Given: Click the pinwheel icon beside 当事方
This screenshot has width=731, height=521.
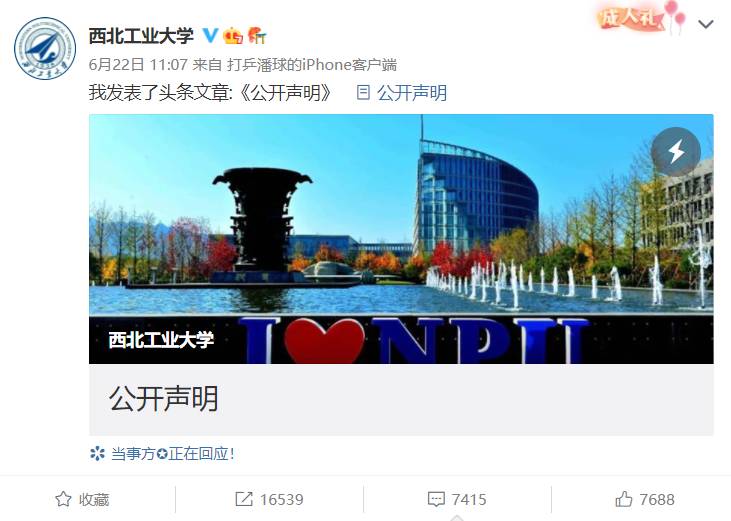Looking at the screenshot, I should coord(97,453).
